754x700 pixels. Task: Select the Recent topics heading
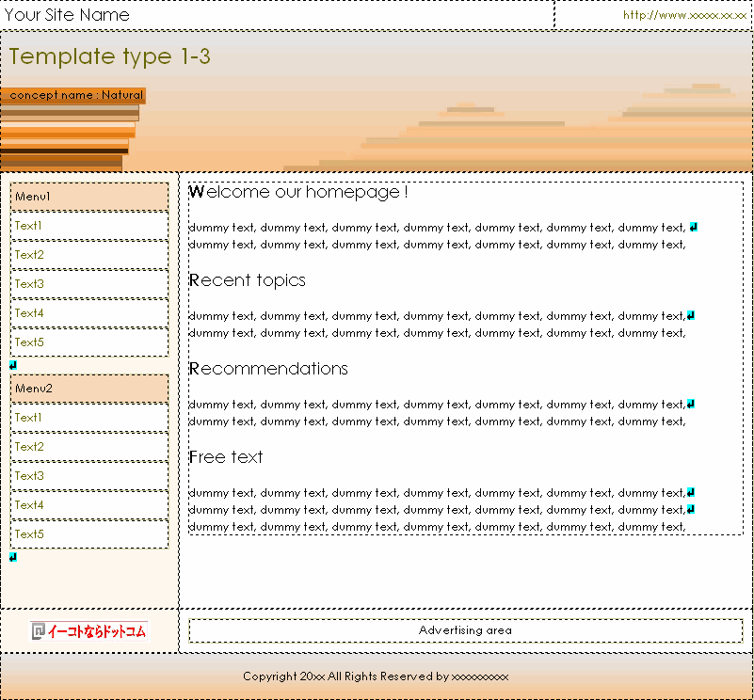tap(248, 280)
